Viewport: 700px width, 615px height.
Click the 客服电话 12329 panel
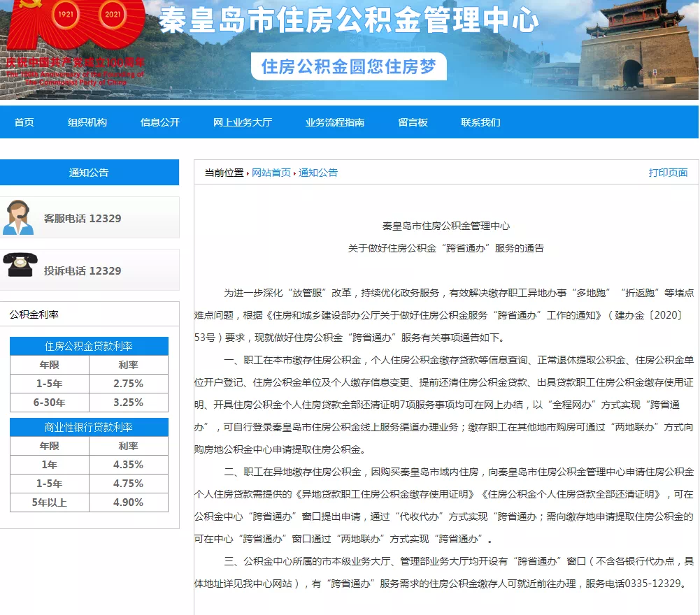[90, 218]
